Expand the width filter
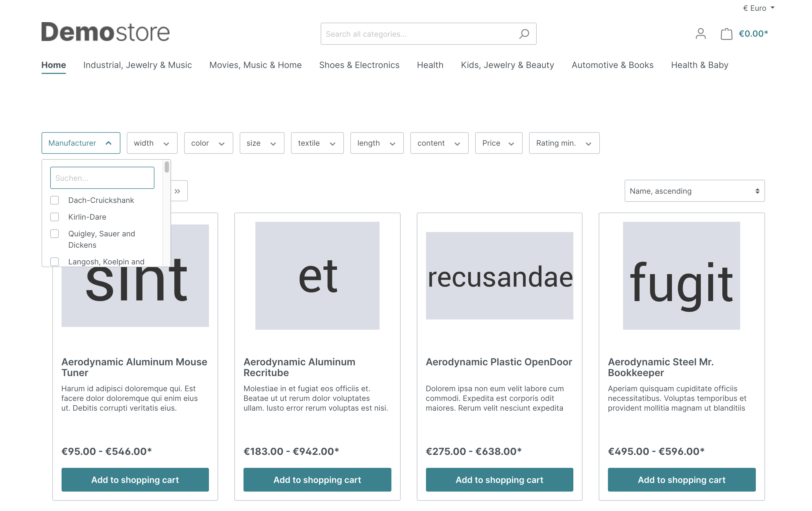 click(152, 143)
